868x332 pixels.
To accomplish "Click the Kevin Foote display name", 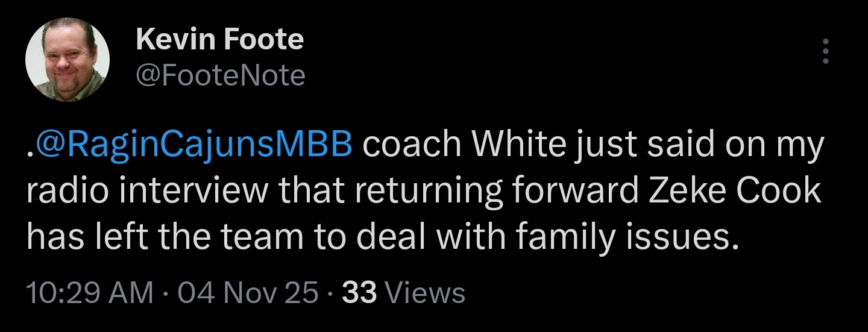I will click(220, 40).
